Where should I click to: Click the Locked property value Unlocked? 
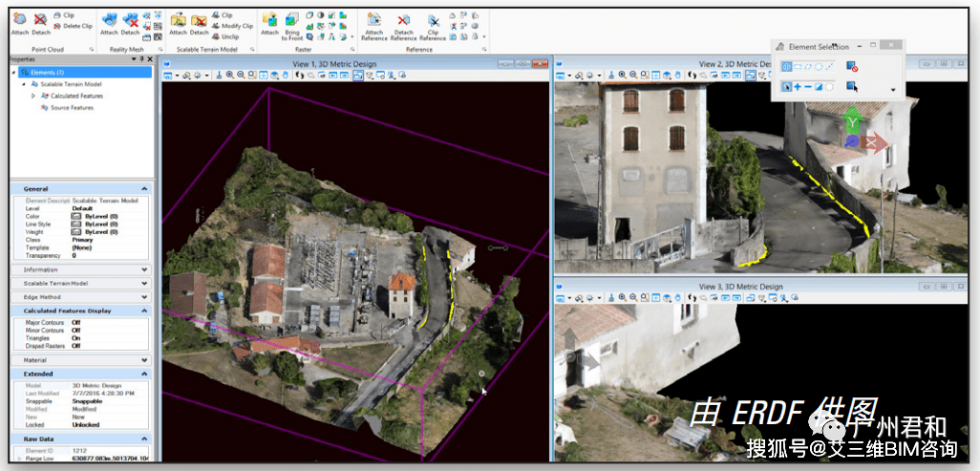tap(86, 425)
